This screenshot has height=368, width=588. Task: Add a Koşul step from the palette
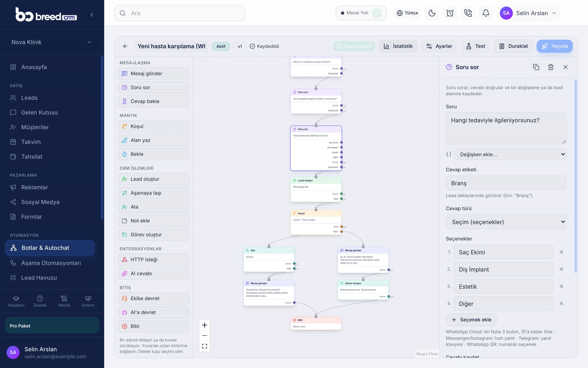154,126
